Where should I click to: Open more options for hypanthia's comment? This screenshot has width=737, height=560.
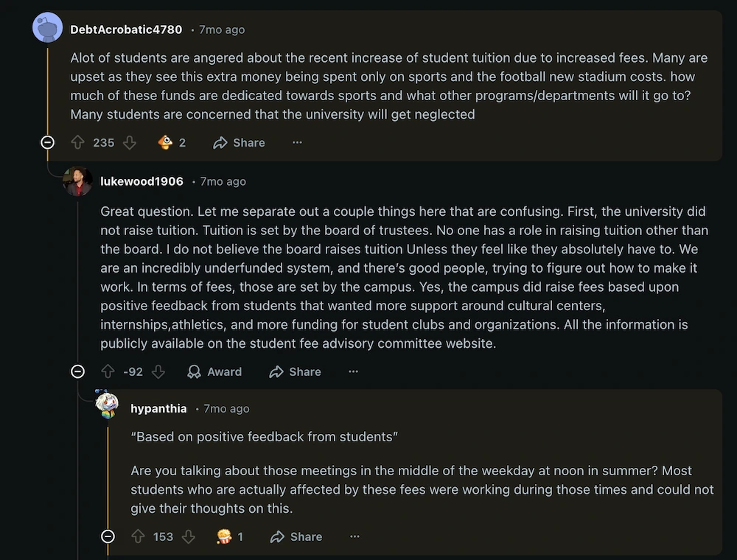pos(354,536)
